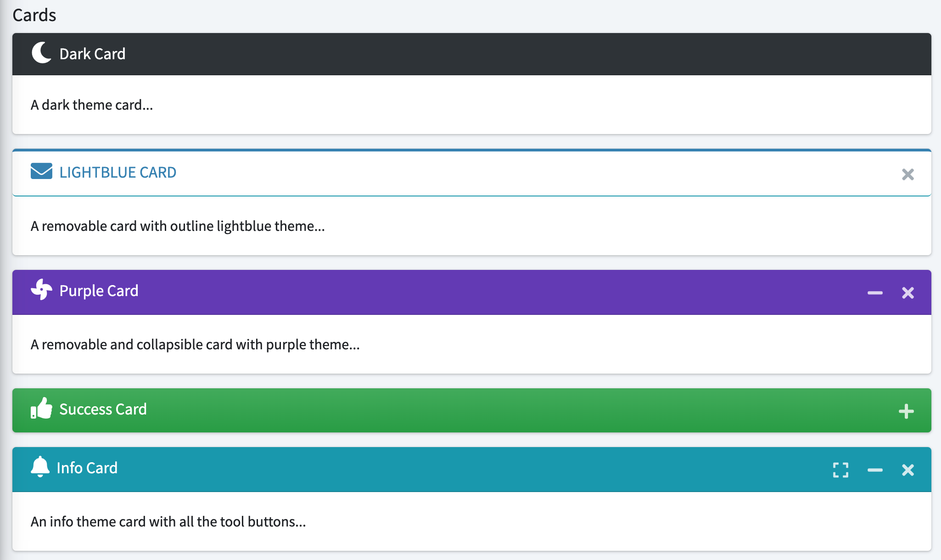The height and width of the screenshot is (560, 941).
Task: Expand the Success Card with plus icon
Action: pos(906,411)
